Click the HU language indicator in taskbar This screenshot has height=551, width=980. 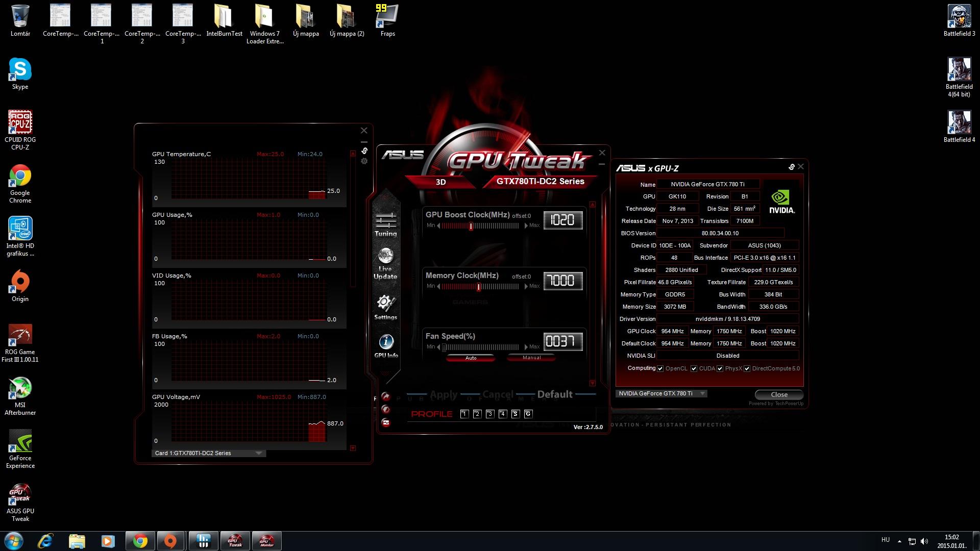tap(885, 540)
